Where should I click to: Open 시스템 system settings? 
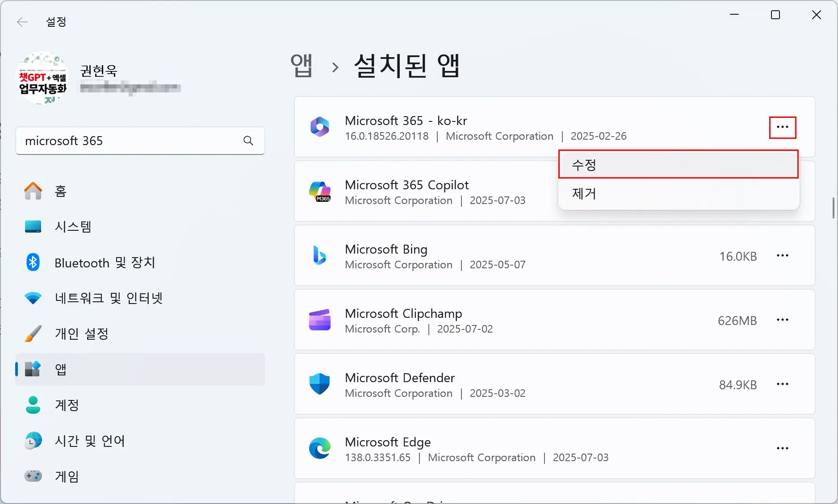tap(140, 227)
